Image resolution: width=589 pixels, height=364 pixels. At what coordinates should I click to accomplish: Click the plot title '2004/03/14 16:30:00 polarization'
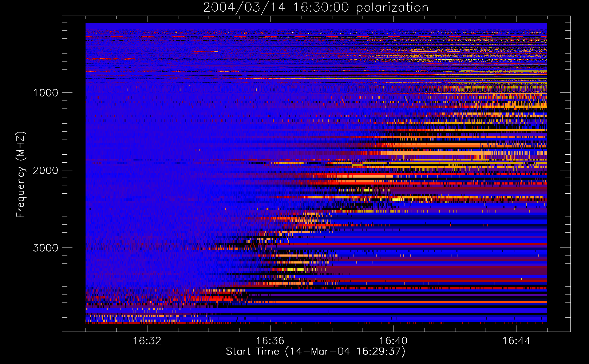pyautogui.click(x=316, y=7)
